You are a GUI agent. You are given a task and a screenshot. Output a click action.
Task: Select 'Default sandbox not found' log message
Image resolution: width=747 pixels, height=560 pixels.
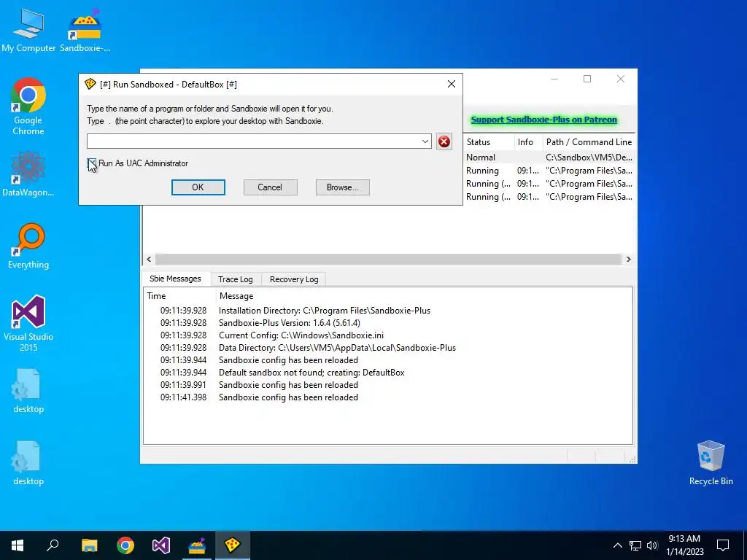[311, 373]
